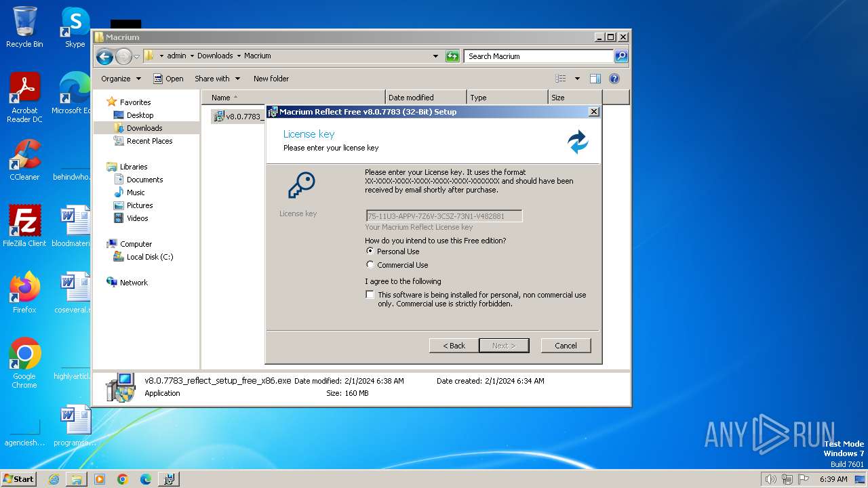Click the Back button in setup
The width and height of the screenshot is (868, 488).
[x=454, y=346]
